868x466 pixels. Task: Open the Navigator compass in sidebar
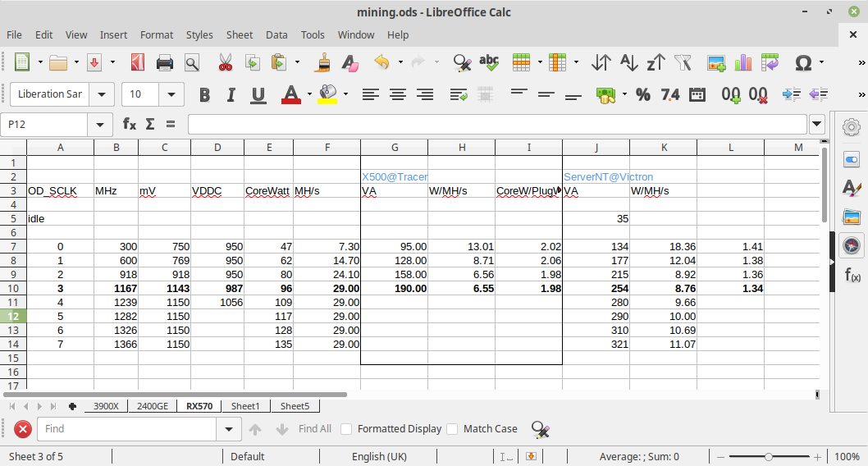pos(852,244)
